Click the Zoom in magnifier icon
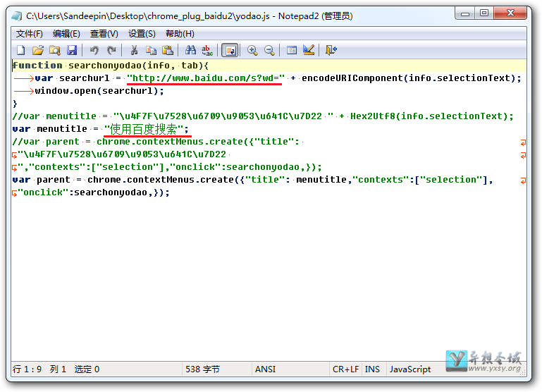 tap(252, 50)
